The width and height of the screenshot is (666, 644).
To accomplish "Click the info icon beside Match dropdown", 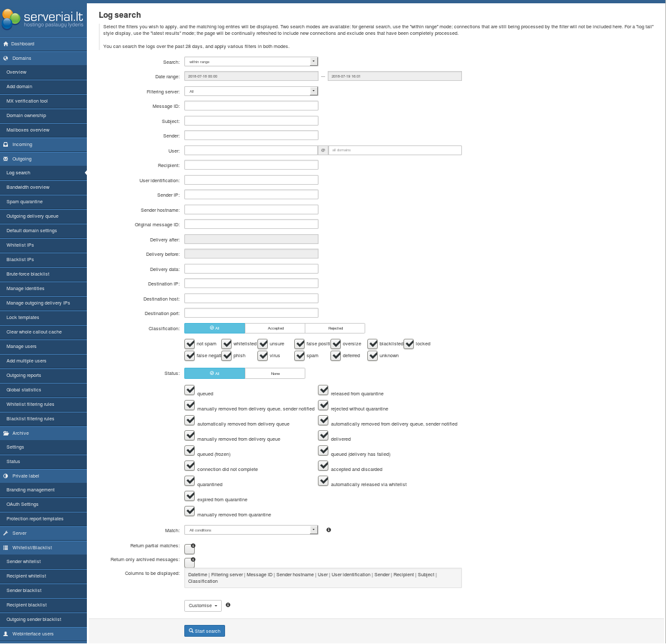I will coord(328,530).
